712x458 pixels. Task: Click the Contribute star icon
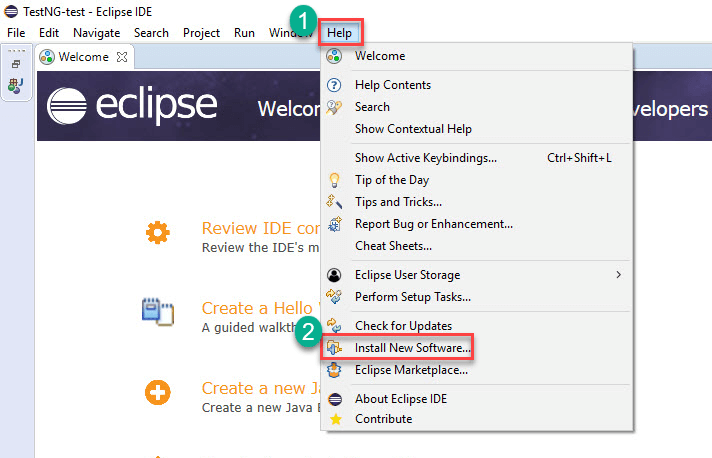(335, 419)
